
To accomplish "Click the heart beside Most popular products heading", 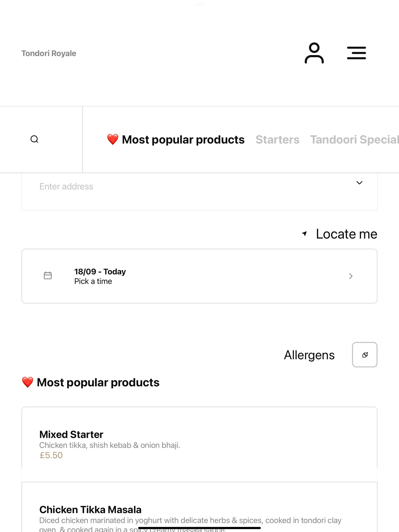I will tap(28, 382).
